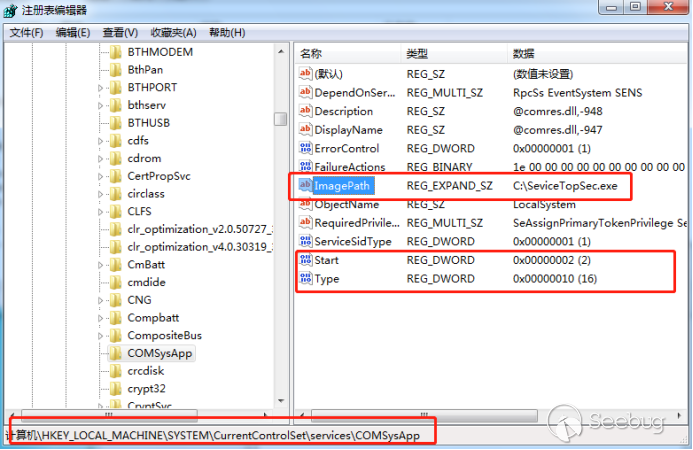
Task: Select the clr_optimization_v2.0.50727 key
Action: (x=200, y=229)
